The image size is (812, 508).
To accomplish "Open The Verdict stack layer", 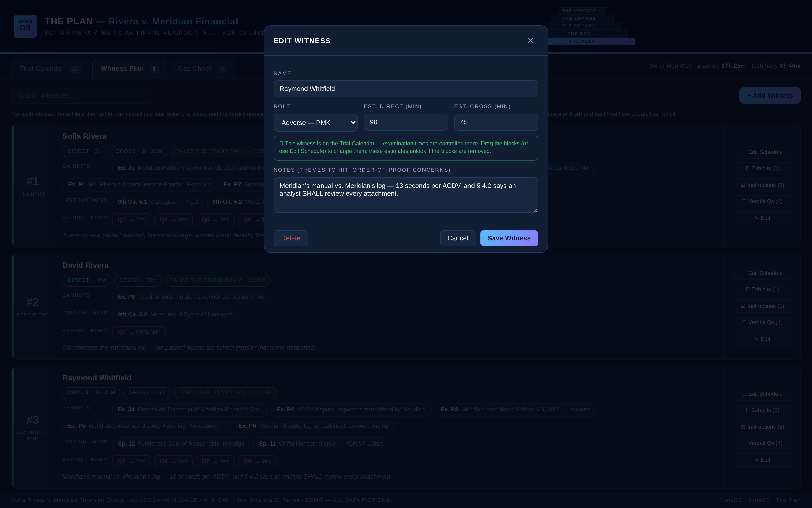I will tap(582, 11).
